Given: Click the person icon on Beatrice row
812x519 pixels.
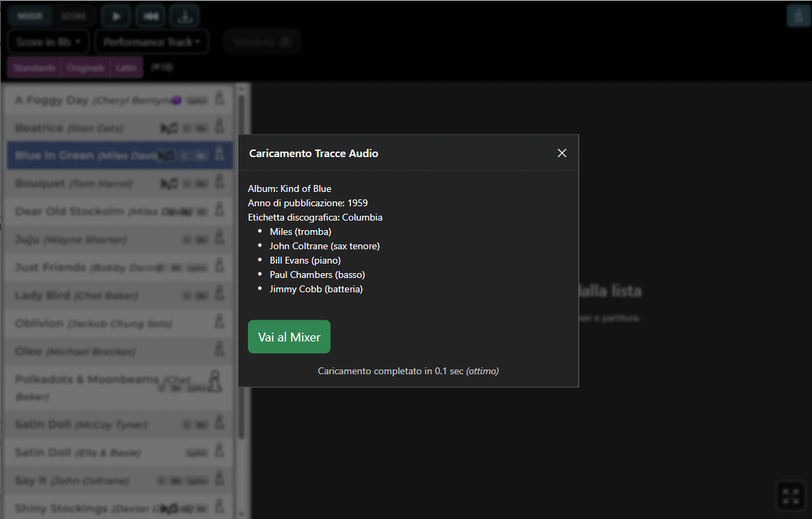Looking at the screenshot, I should 220,126.
